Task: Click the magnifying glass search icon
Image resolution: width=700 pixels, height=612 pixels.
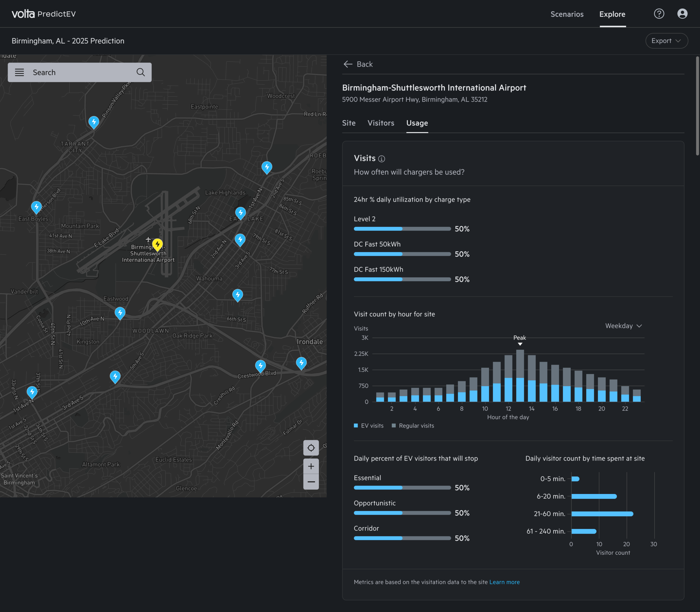Action: pos(141,72)
